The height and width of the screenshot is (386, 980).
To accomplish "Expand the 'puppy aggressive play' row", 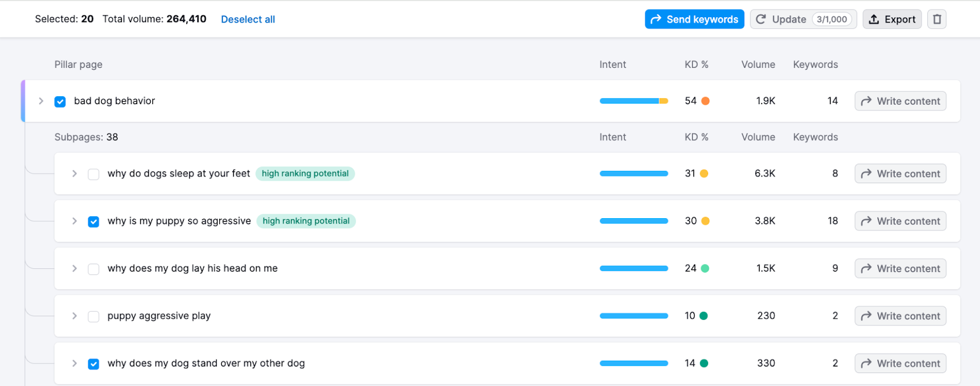I will [x=74, y=316].
